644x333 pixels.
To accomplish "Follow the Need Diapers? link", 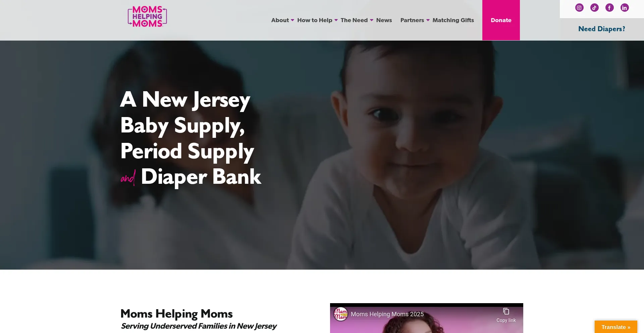I will coord(602,29).
